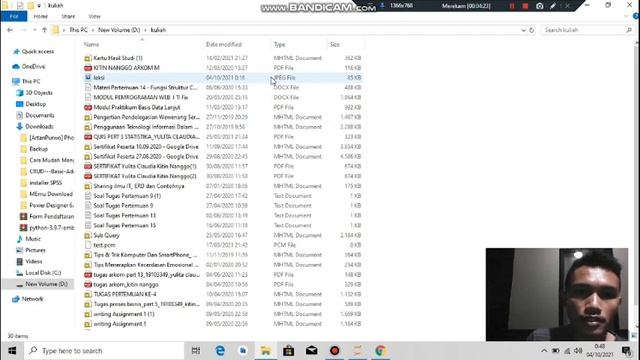Activate Bandicam drawing pencil tool
Image resolution: width=640 pixels, height=360 pixels.
pos(553,6)
